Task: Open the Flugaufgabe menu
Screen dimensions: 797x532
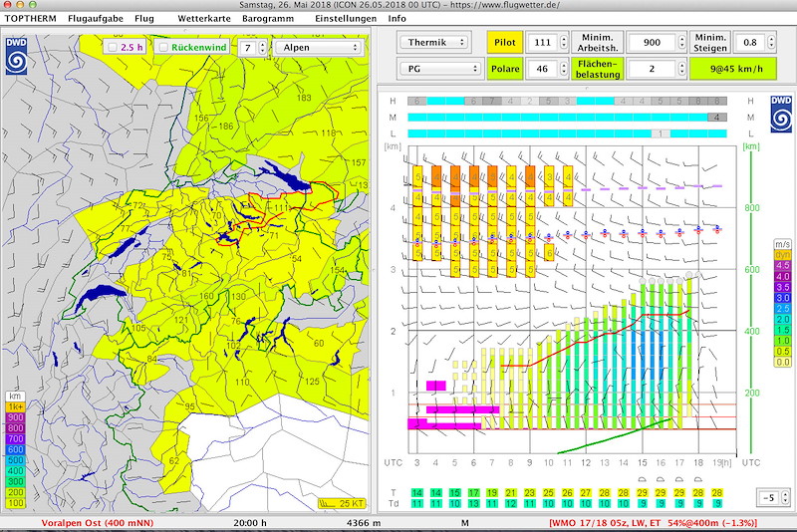Action: [96, 19]
